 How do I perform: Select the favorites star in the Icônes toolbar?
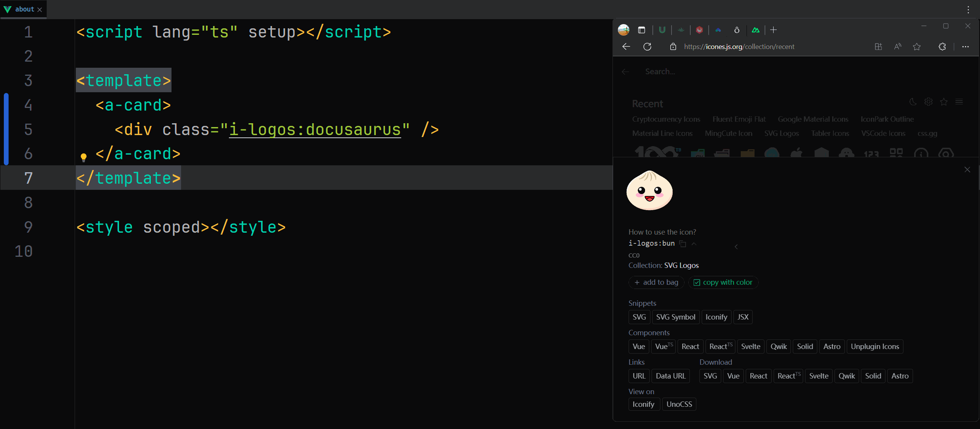[x=944, y=101]
